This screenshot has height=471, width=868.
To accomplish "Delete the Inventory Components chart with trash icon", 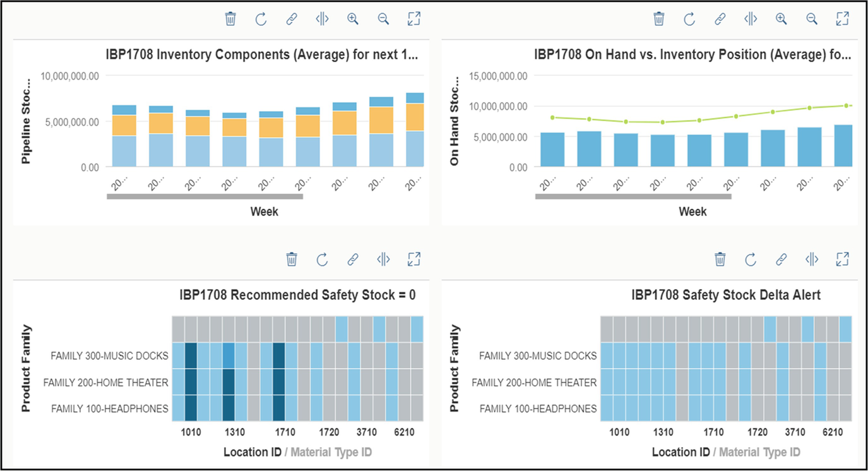I will click(x=230, y=19).
